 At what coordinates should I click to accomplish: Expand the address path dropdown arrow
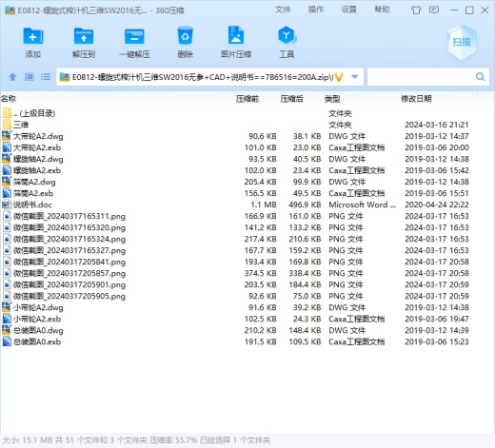(x=355, y=77)
